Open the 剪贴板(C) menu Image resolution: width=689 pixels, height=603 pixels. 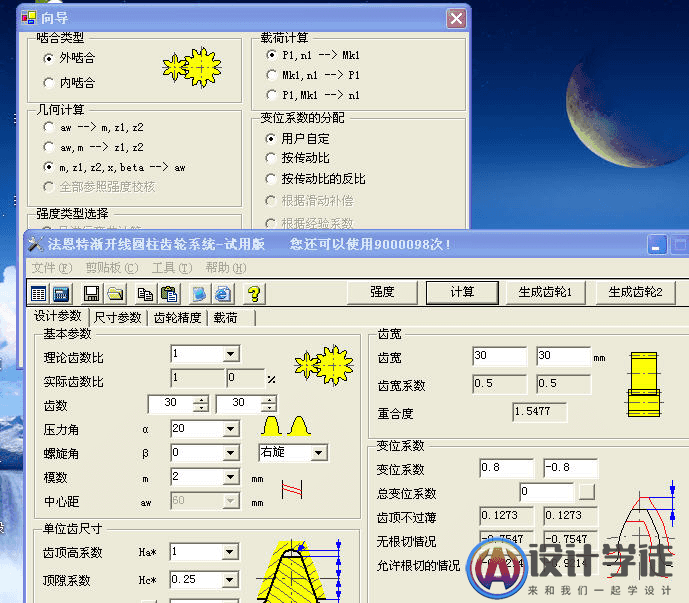112,268
